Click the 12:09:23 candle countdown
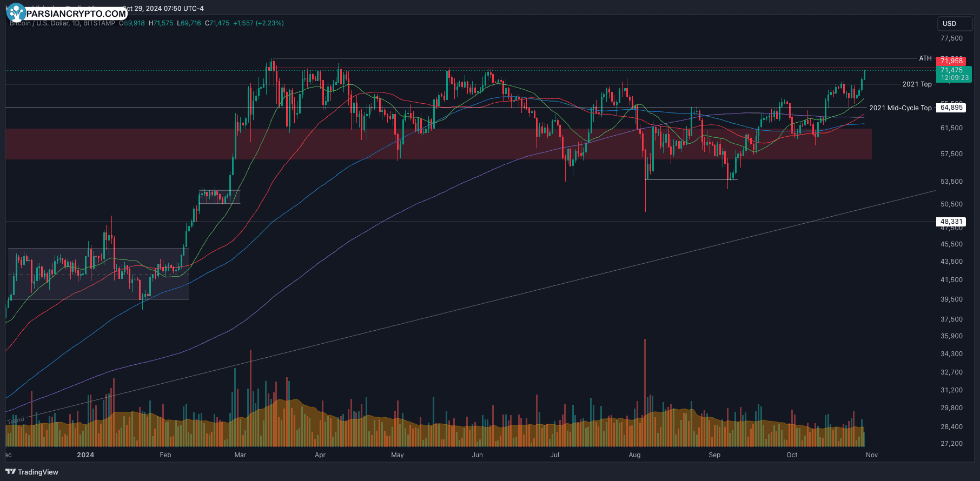The height and width of the screenshot is (481, 980). (954, 78)
